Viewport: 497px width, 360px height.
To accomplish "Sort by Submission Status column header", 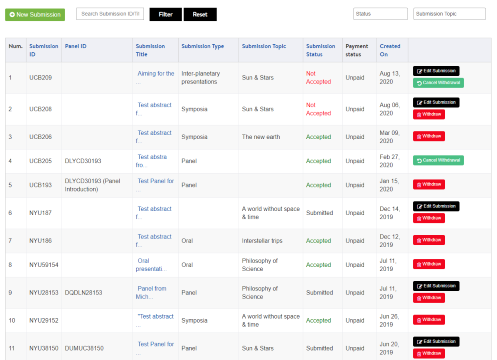I will pyautogui.click(x=321, y=50).
